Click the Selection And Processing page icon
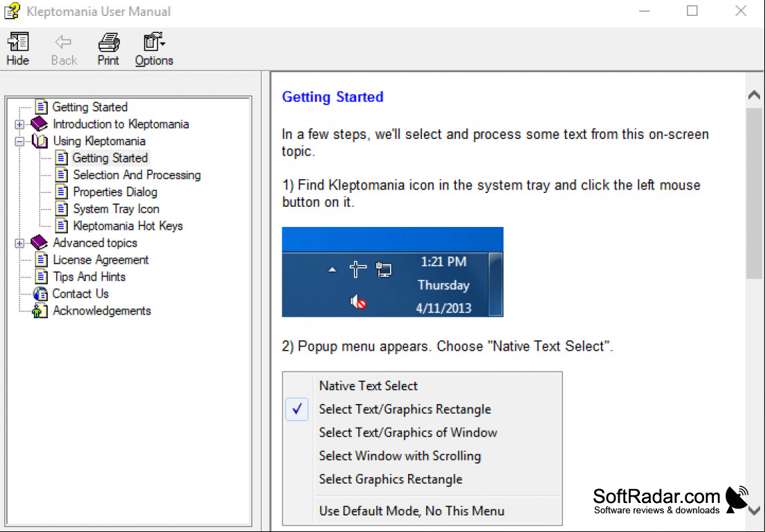Image resolution: width=765 pixels, height=532 pixels. click(62, 175)
